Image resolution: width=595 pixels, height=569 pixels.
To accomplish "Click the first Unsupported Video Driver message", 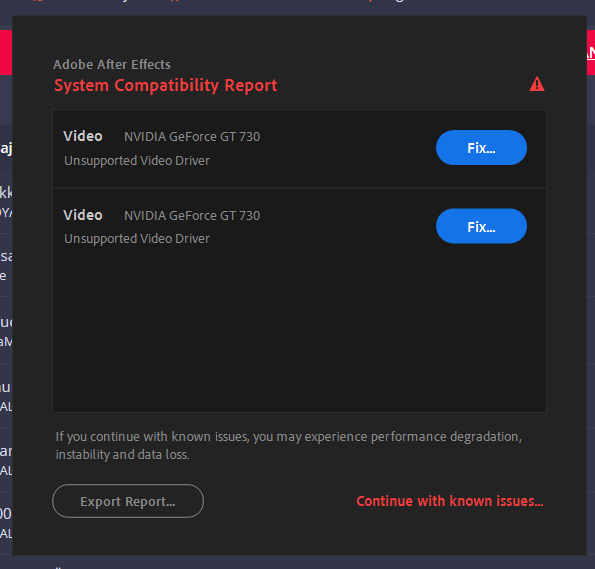I will (x=137, y=161).
